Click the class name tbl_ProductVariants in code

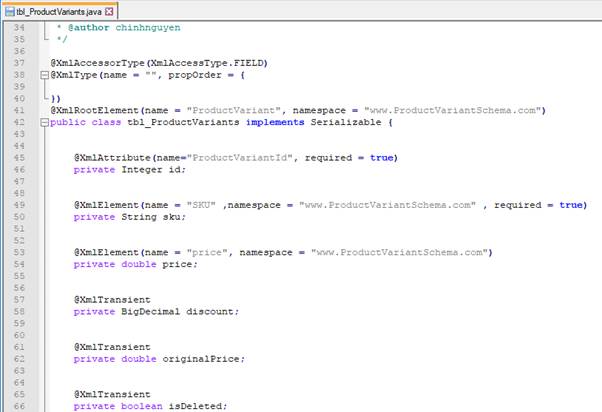pos(184,122)
